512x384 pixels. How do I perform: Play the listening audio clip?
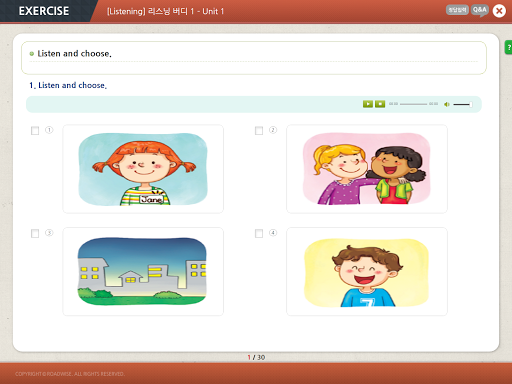coord(368,104)
